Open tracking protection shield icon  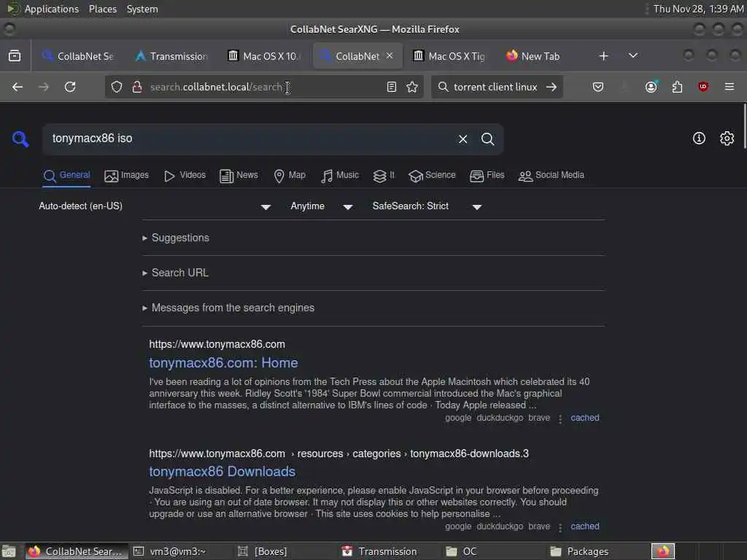click(x=117, y=87)
